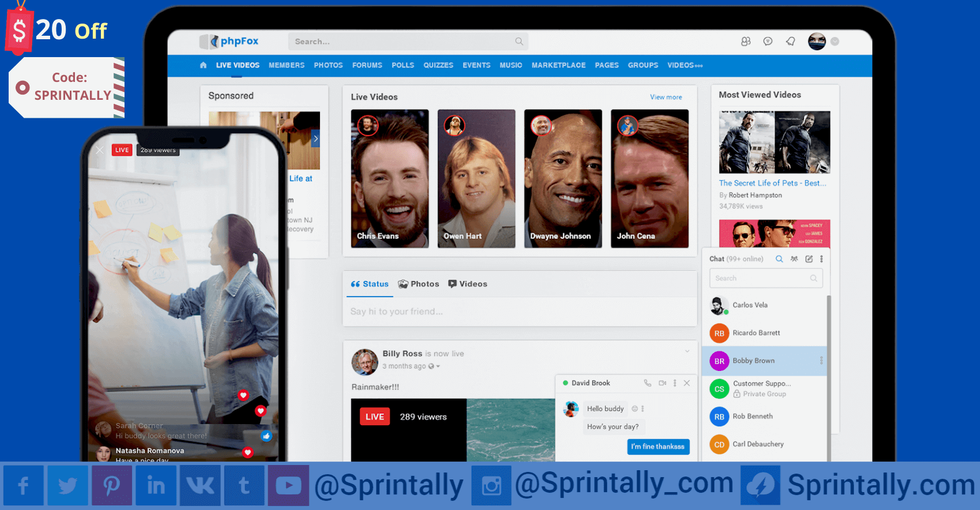
Task: Select the Videos tab
Action: [x=468, y=284]
